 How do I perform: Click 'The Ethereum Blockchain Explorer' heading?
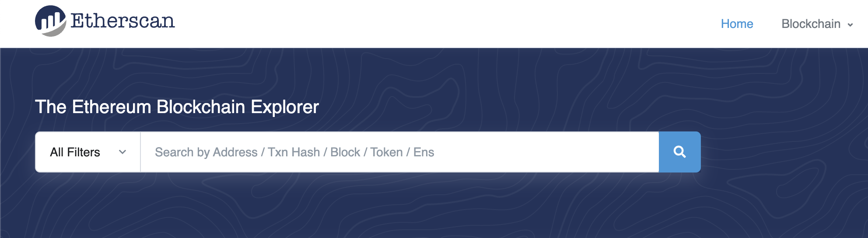click(x=177, y=107)
